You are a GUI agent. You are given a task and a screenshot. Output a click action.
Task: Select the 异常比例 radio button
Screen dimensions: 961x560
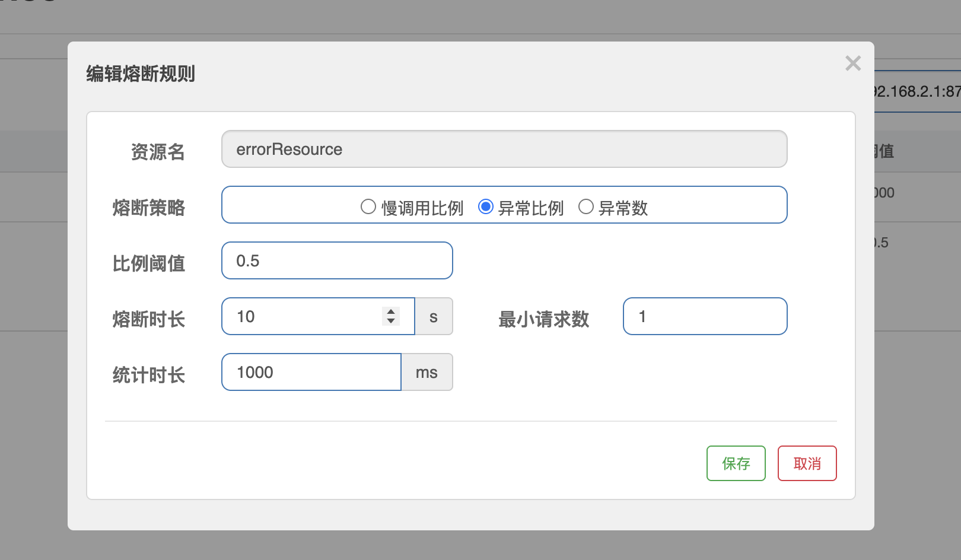pos(486,206)
